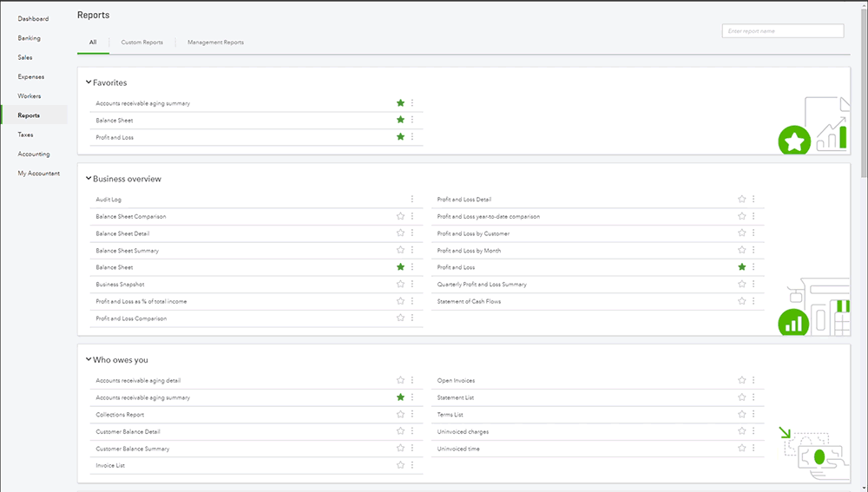This screenshot has width=868, height=492.
Task: Favorite the Open Invoices report
Action: click(x=742, y=380)
